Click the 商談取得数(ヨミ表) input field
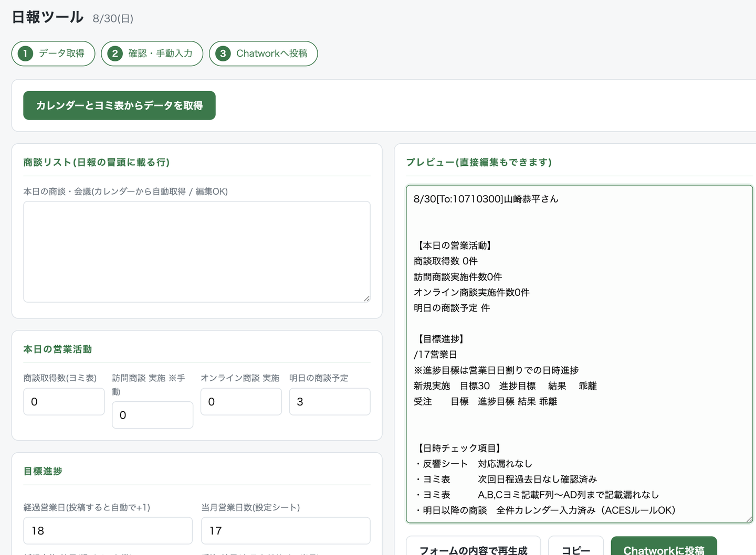 pyautogui.click(x=64, y=402)
